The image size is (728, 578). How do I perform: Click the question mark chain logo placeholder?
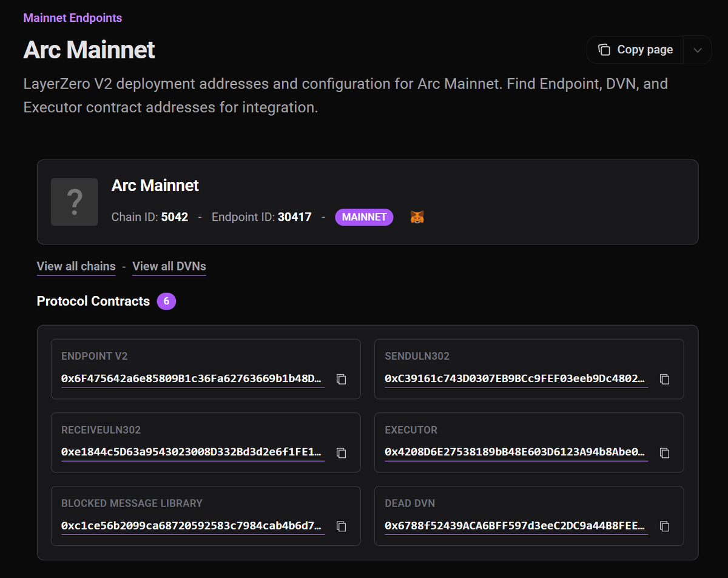[75, 202]
